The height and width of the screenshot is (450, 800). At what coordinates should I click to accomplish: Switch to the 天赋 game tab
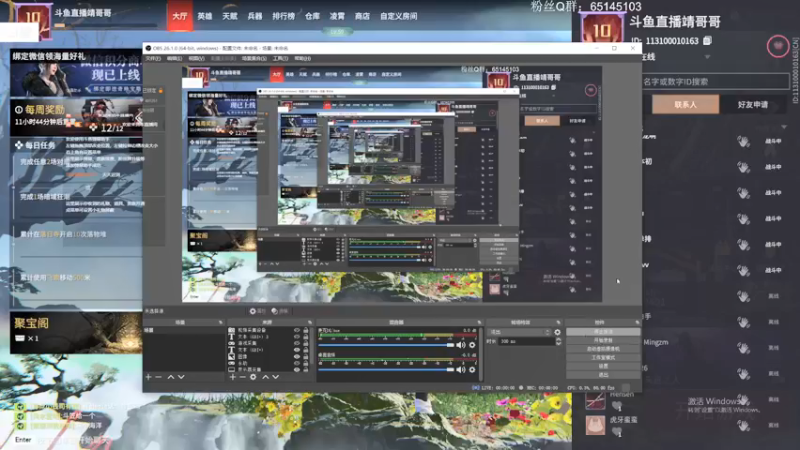pos(230,16)
